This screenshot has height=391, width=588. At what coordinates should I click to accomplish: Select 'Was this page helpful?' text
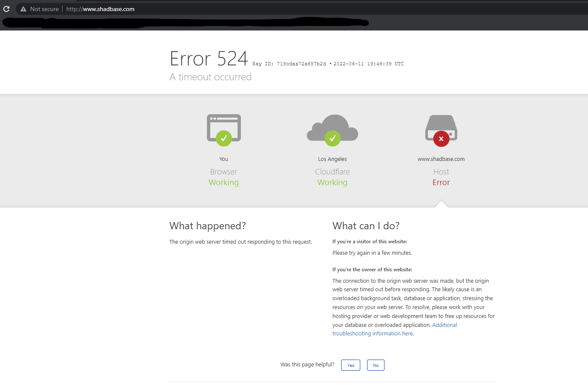(x=307, y=365)
